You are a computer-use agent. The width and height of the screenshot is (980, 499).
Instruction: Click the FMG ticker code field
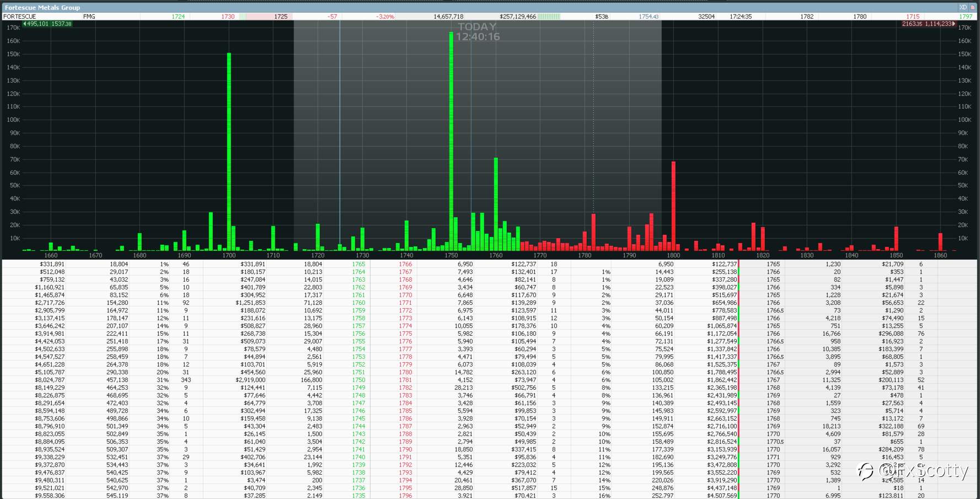tap(89, 17)
